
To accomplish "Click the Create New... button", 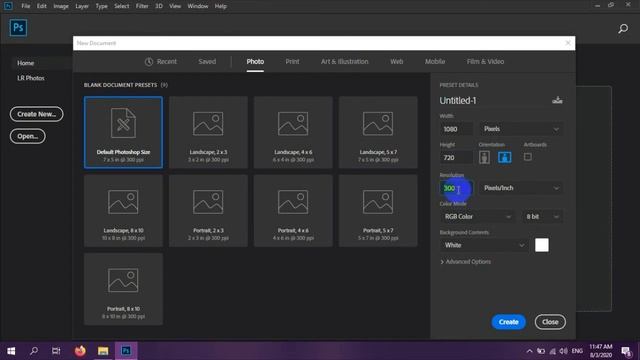I will tap(36, 114).
